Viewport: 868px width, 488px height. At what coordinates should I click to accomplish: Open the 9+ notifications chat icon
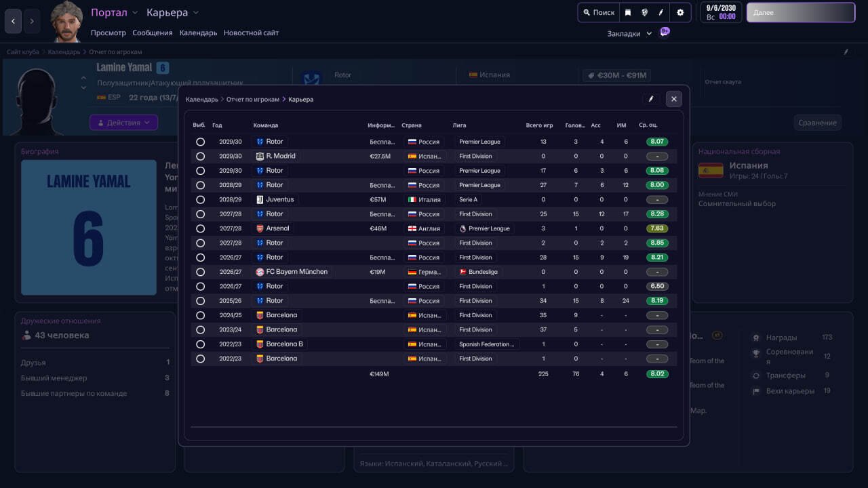(665, 32)
